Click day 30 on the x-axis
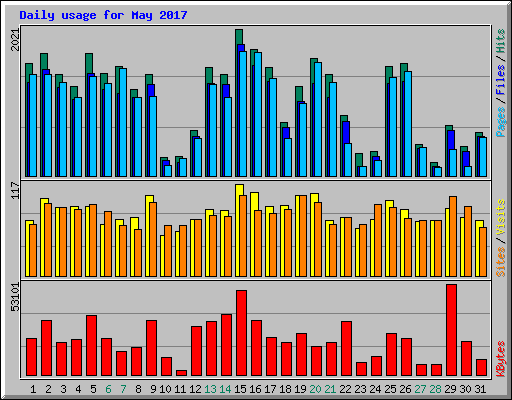512x400 pixels. 465,389
